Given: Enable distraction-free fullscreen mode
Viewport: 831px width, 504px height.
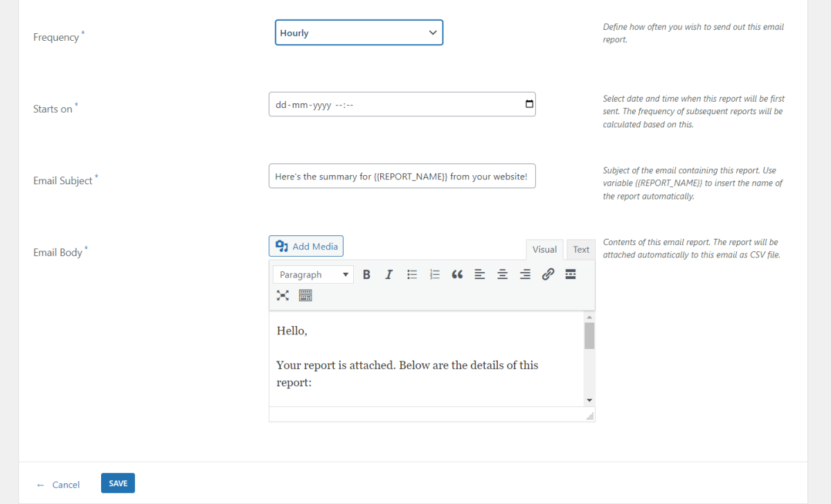Looking at the screenshot, I should click(283, 296).
